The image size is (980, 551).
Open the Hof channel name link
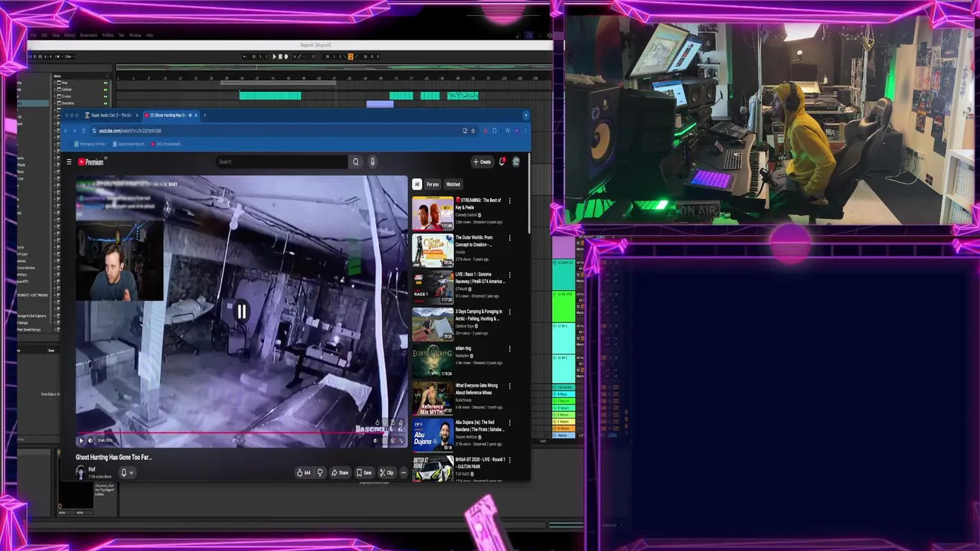tap(92, 469)
